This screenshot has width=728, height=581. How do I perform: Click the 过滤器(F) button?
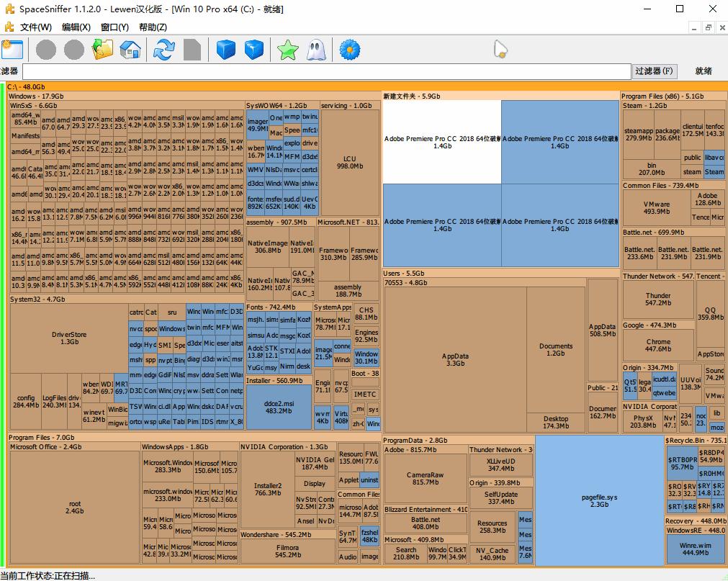[x=655, y=71]
